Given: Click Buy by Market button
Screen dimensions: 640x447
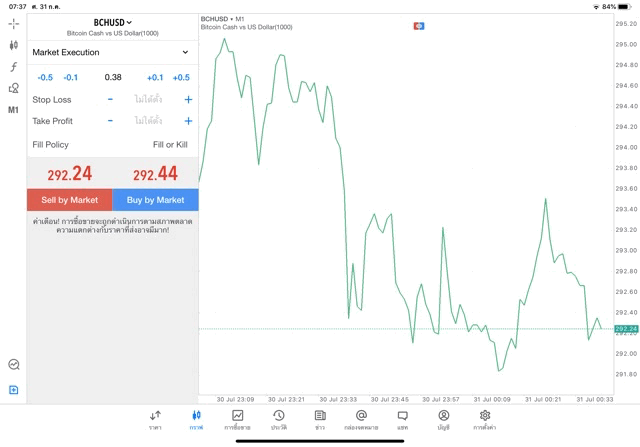Looking at the screenshot, I should point(156,200).
